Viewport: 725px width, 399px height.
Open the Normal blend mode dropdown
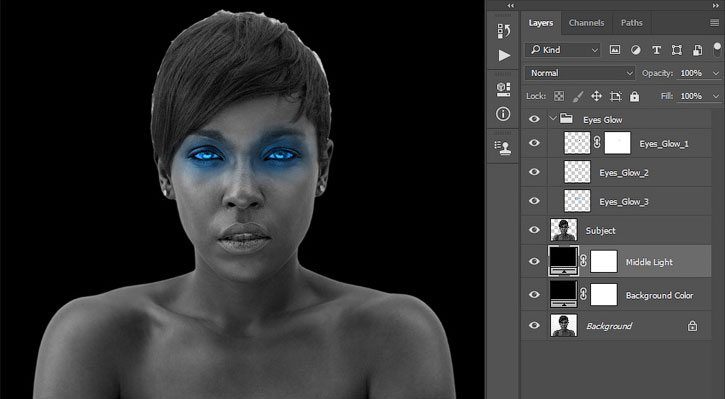580,73
